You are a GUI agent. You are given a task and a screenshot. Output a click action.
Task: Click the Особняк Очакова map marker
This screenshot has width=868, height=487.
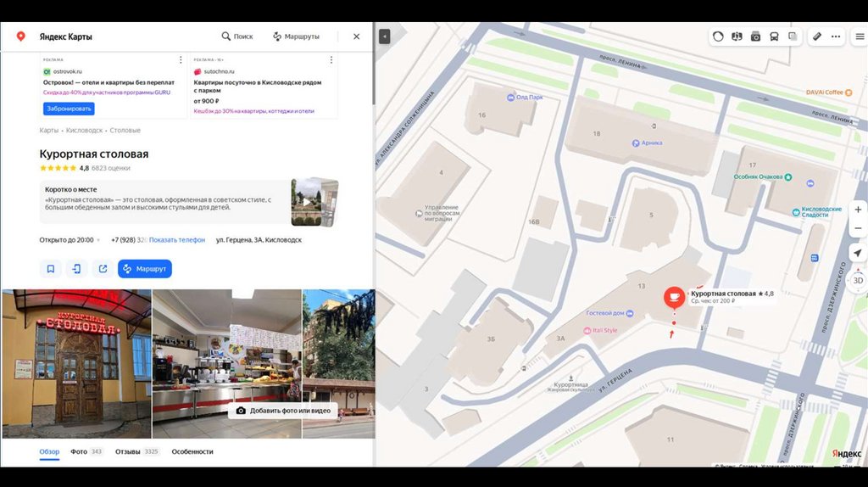point(788,177)
